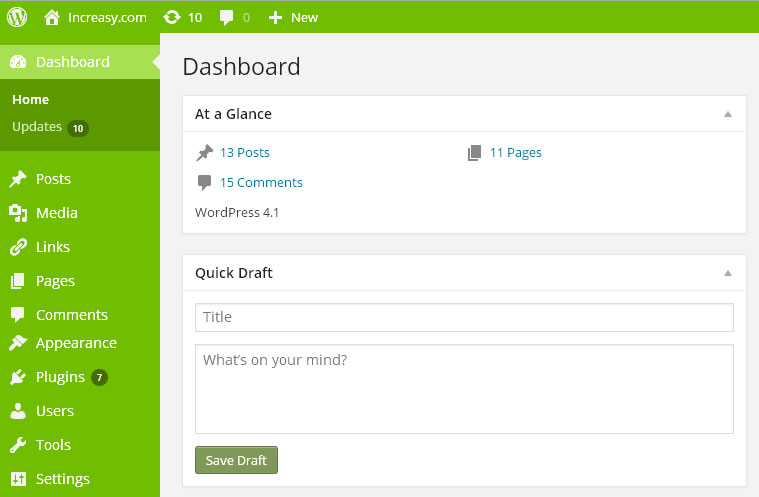View the 15 Comments link
Viewport: 759px width, 497px height.
[x=261, y=182]
